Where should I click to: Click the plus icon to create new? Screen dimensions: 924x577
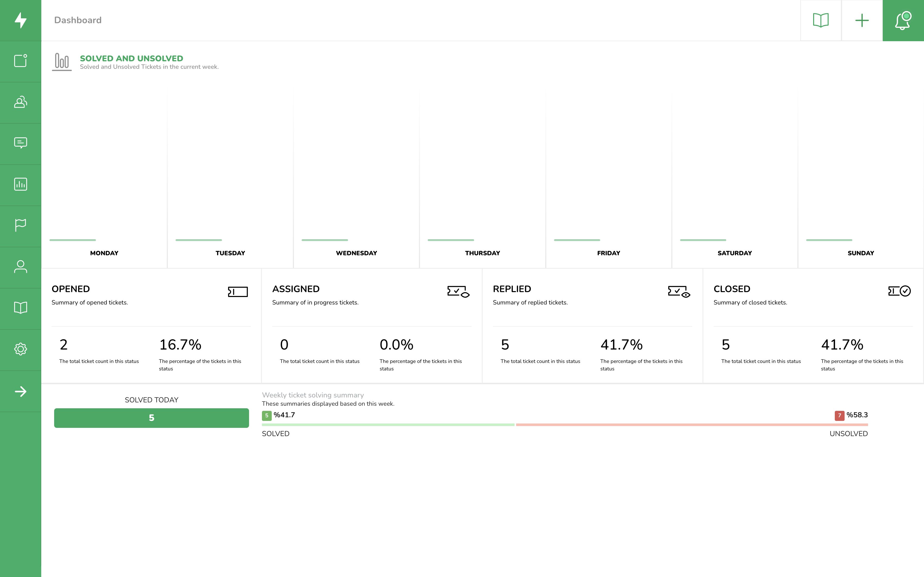[862, 20]
